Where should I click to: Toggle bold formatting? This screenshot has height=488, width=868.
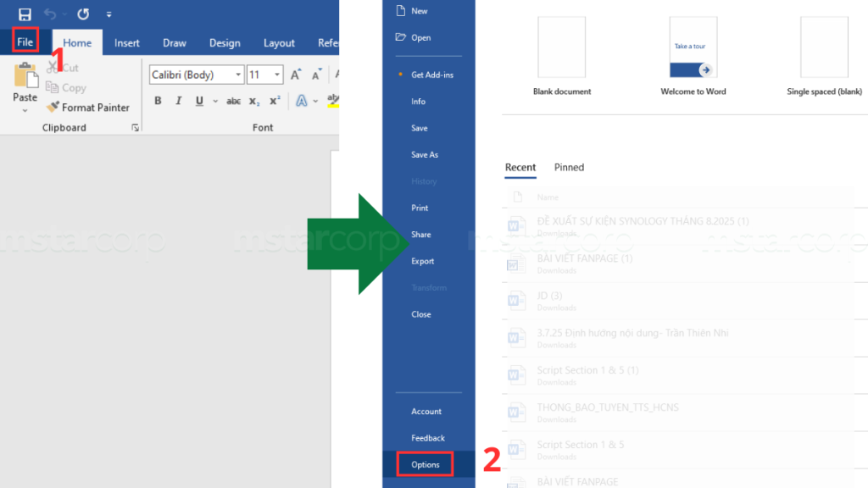pyautogui.click(x=158, y=101)
